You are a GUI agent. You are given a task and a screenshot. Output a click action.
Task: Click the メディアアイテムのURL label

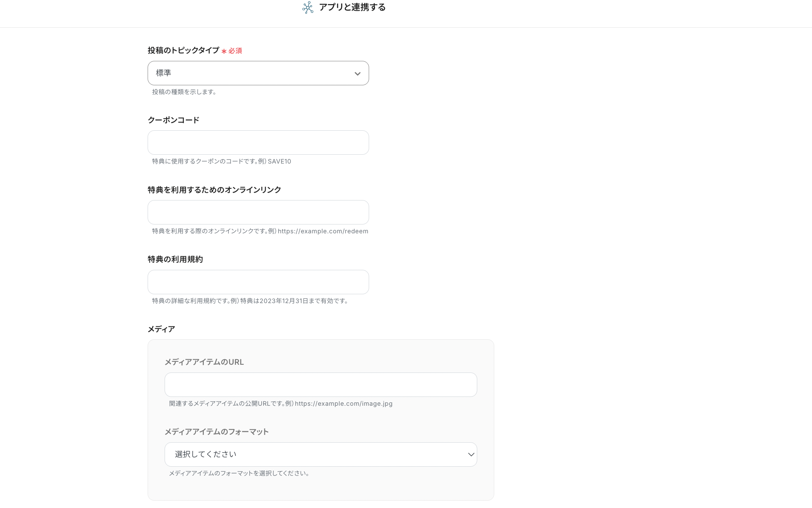(204, 362)
